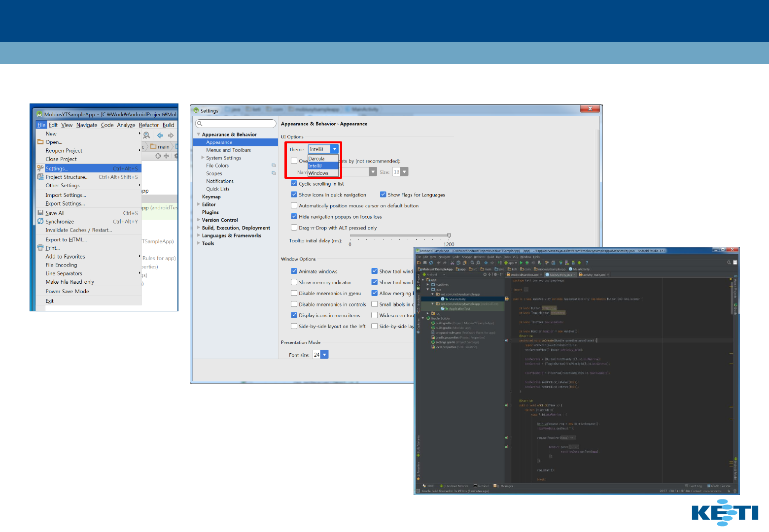The width and height of the screenshot is (769, 532).
Task: Click the Tooltip initial delay slider track
Action: [399, 235]
